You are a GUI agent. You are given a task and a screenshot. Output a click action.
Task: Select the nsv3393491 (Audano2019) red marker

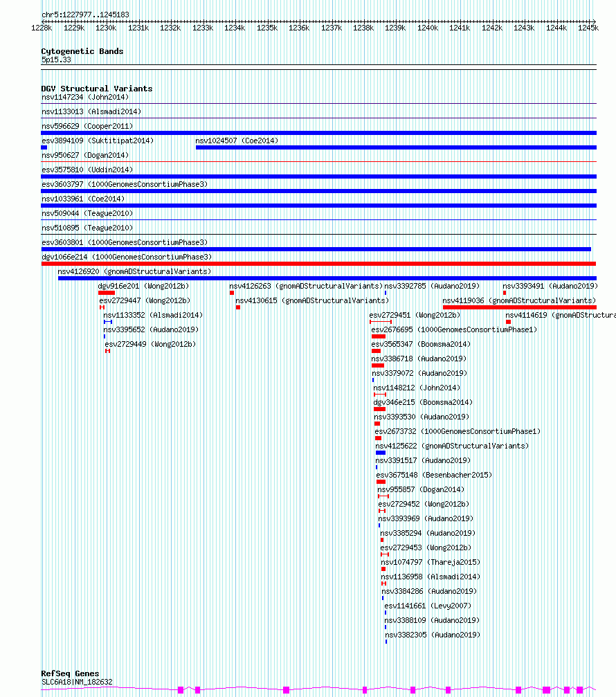(505, 293)
